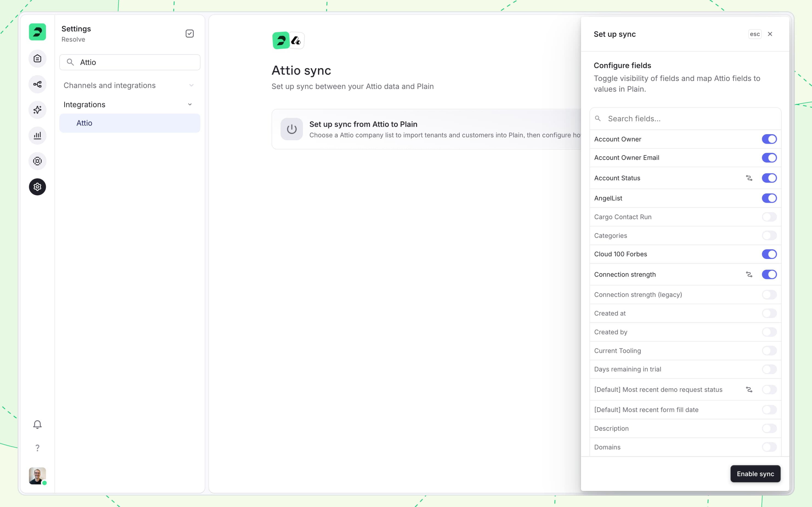This screenshot has width=812, height=507.
Task: Disable the Account Owner Email toggle
Action: tap(769, 157)
